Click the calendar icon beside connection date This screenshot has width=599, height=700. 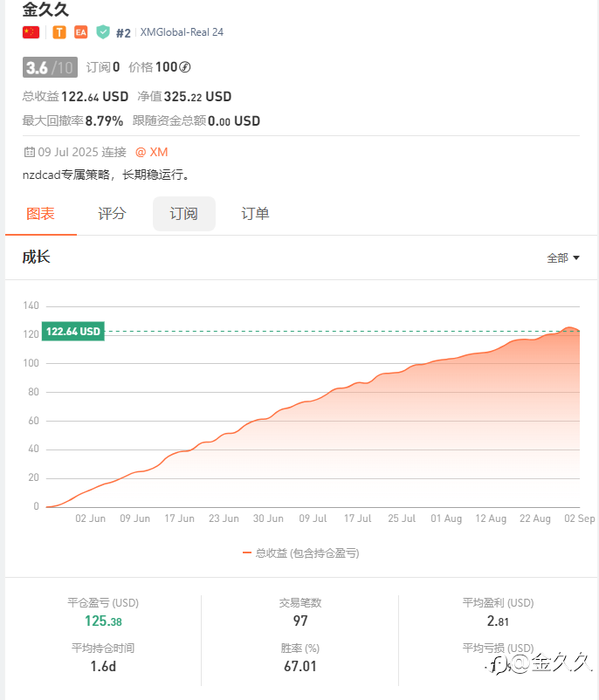29,152
